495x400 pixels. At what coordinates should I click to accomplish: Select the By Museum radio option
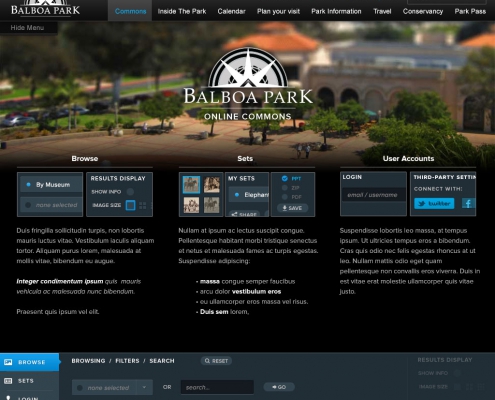pos(28,184)
